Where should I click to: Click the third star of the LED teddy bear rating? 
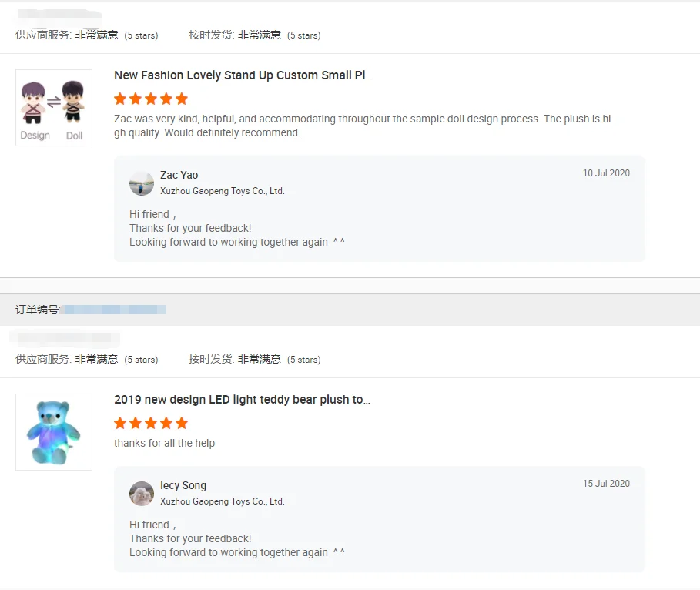point(151,423)
